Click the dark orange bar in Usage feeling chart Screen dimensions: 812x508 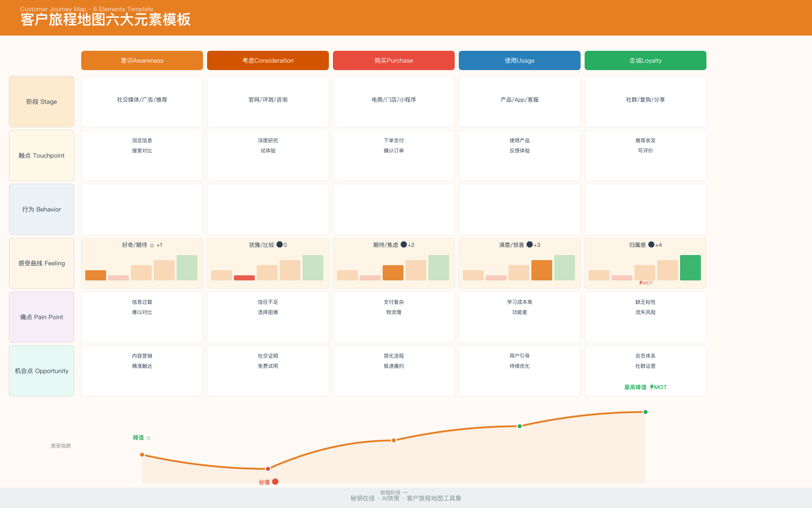click(x=542, y=270)
